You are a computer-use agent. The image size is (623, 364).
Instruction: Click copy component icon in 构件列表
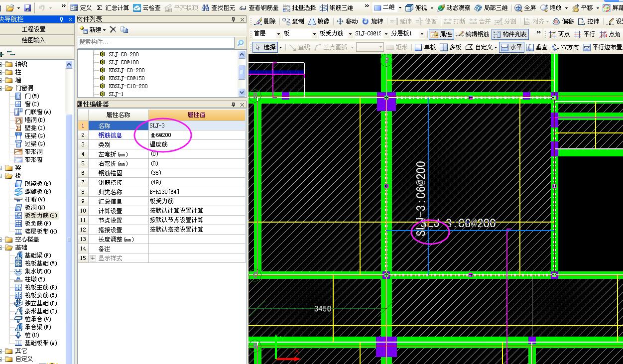[125, 30]
